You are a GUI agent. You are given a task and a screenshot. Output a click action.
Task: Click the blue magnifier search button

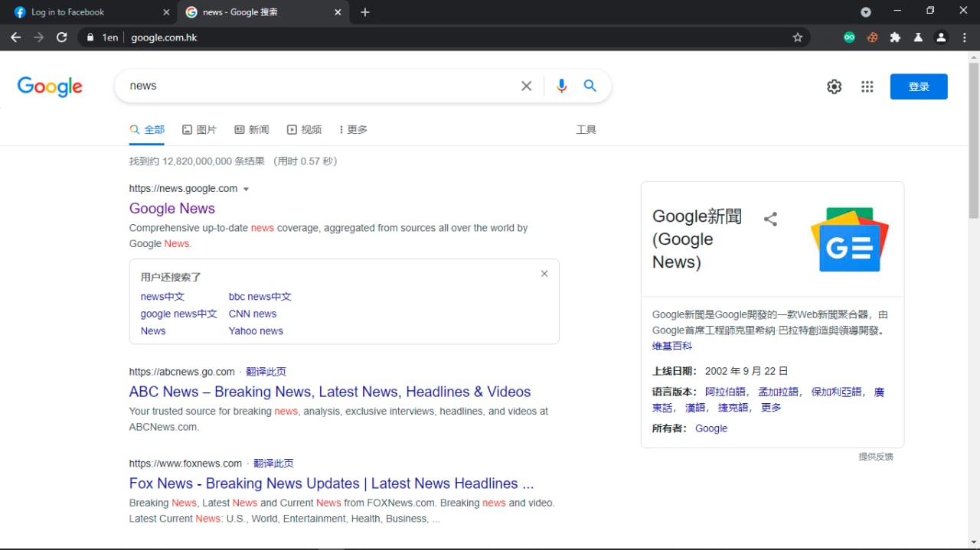click(590, 86)
